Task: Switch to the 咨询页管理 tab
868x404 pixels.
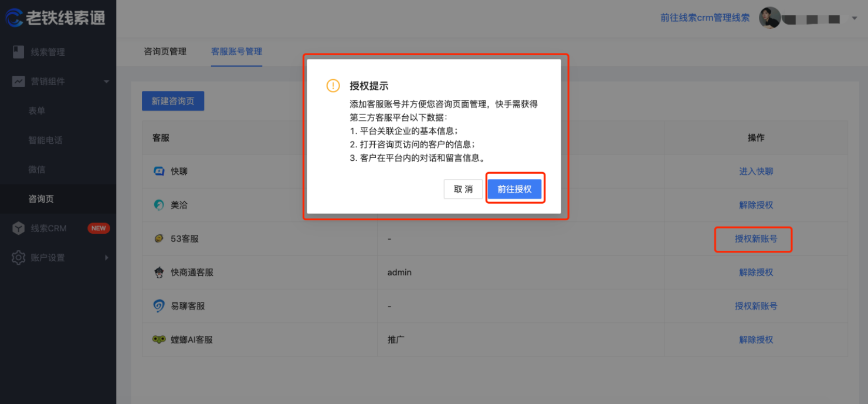Action: click(165, 52)
